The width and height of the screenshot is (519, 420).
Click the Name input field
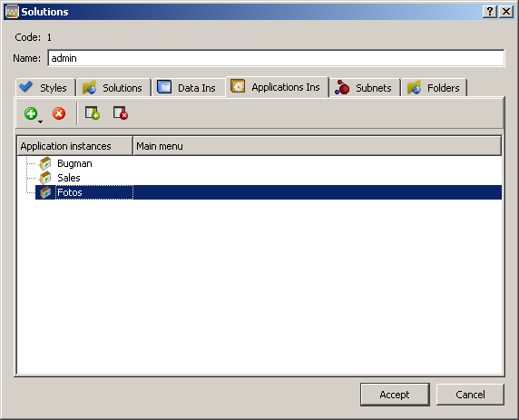276,58
